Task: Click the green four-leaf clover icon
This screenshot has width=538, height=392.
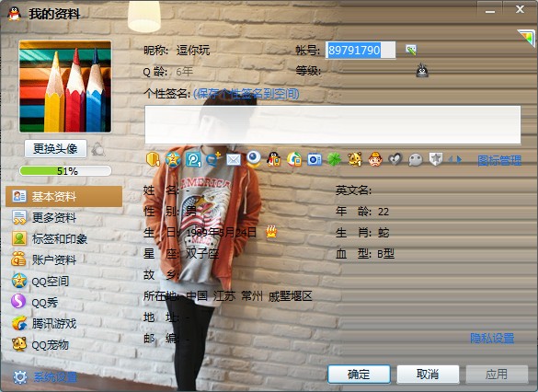Action: (334, 159)
